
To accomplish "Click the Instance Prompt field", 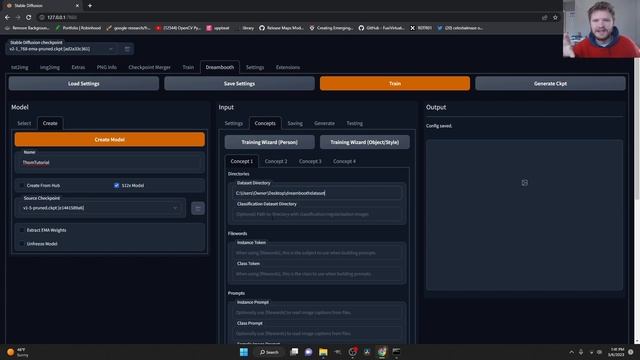I will coord(317,313).
